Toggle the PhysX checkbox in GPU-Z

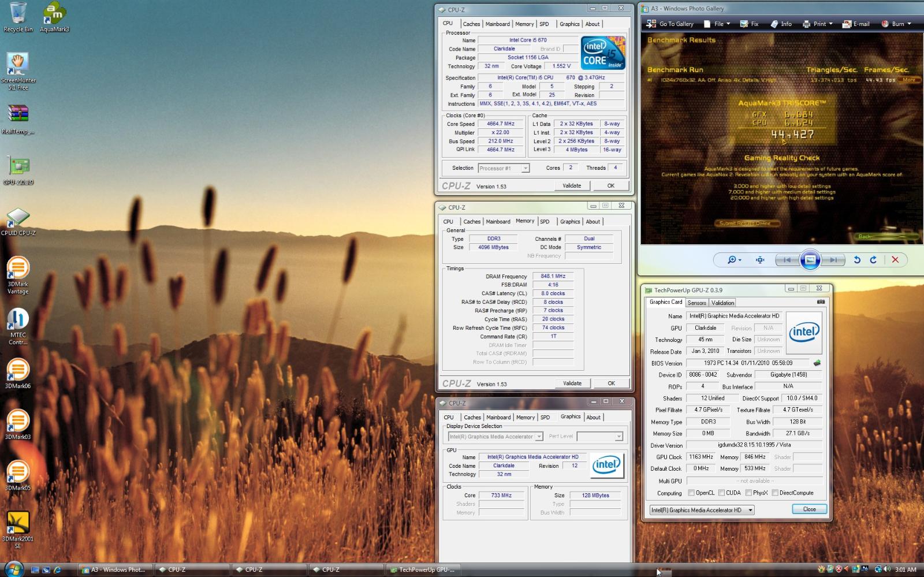click(748, 493)
